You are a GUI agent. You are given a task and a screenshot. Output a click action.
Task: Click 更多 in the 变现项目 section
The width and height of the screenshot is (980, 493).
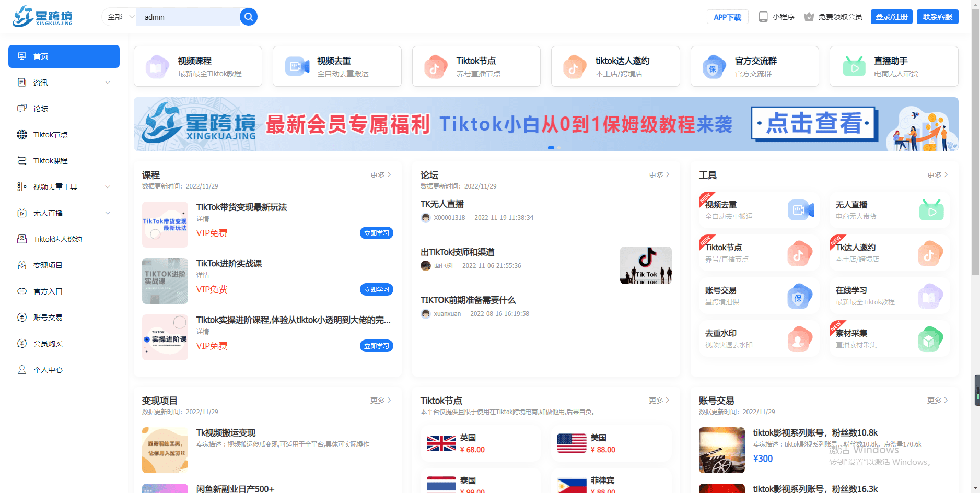[381, 401]
